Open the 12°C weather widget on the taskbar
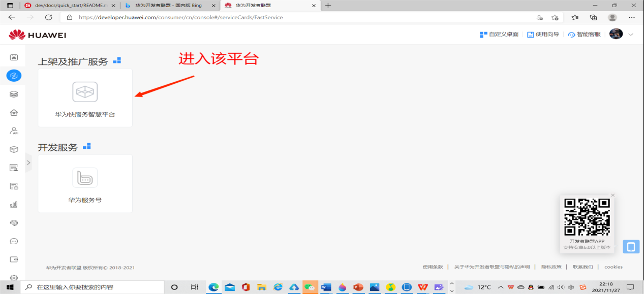Viewport: 644px width, 294px height. click(477, 287)
